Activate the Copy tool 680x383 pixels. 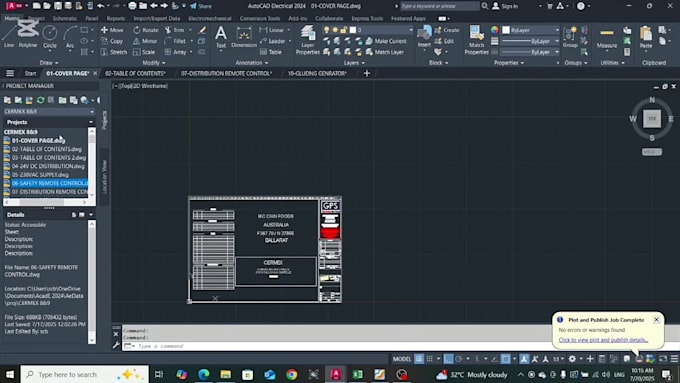point(112,41)
